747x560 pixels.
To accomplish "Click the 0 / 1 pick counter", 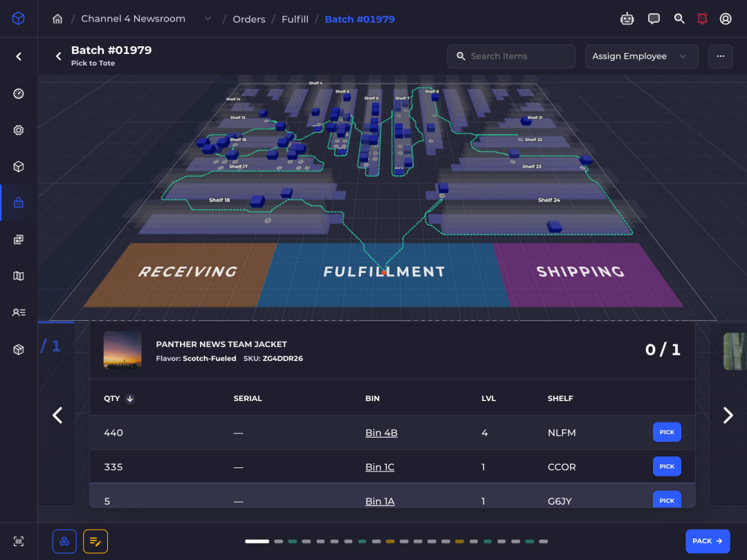I will pos(663,350).
